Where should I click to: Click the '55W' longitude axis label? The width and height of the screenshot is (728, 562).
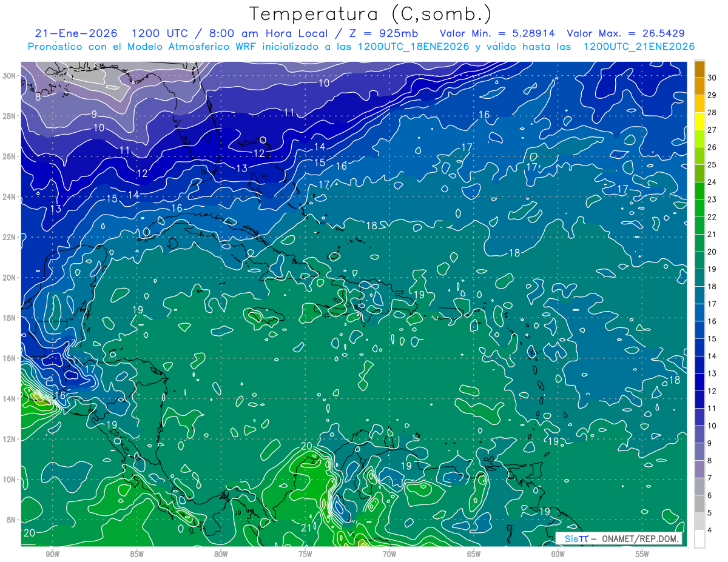642,554
